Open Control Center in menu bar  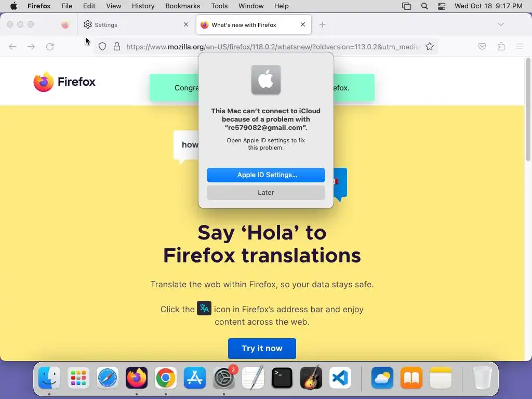coord(442,6)
